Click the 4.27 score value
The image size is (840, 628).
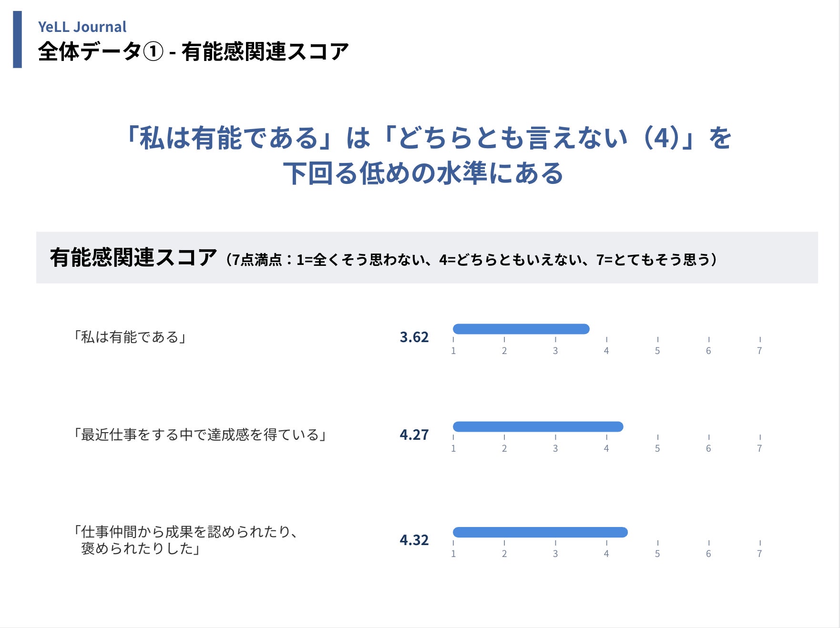pyautogui.click(x=414, y=435)
